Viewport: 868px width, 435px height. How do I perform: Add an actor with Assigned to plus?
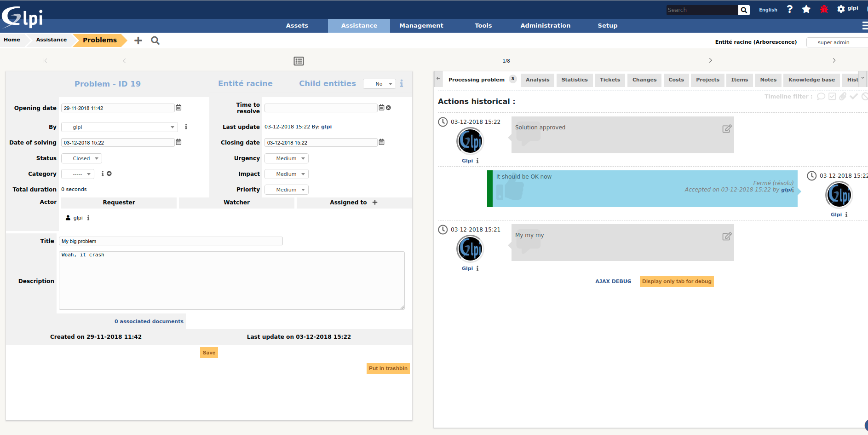[x=375, y=203]
